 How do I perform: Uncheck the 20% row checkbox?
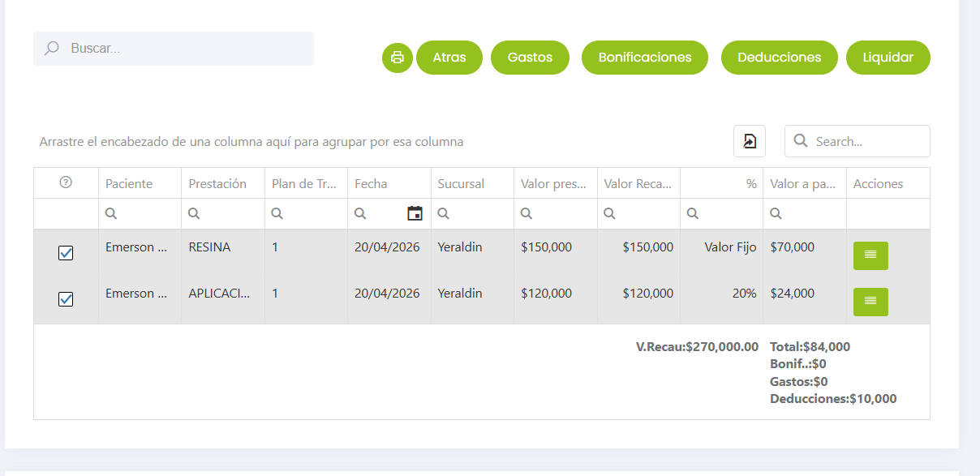[x=67, y=299]
